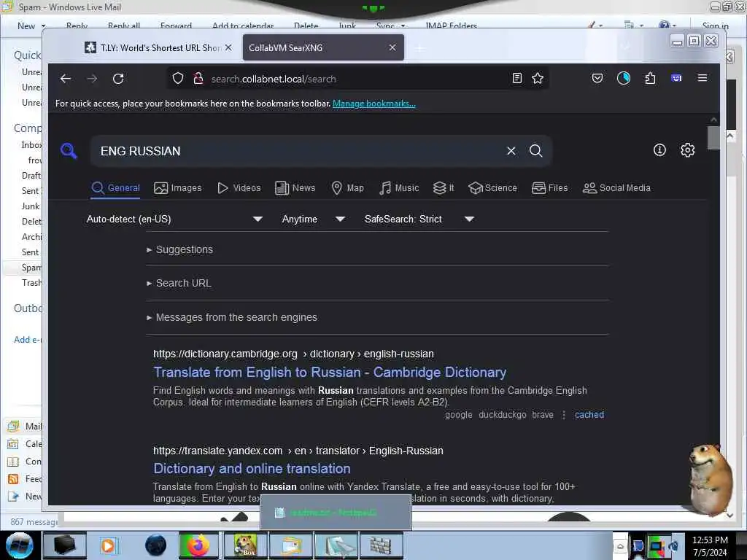747x560 pixels.
Task: Bookmark this page with the star icon
Action: click(x=538, y=78)
